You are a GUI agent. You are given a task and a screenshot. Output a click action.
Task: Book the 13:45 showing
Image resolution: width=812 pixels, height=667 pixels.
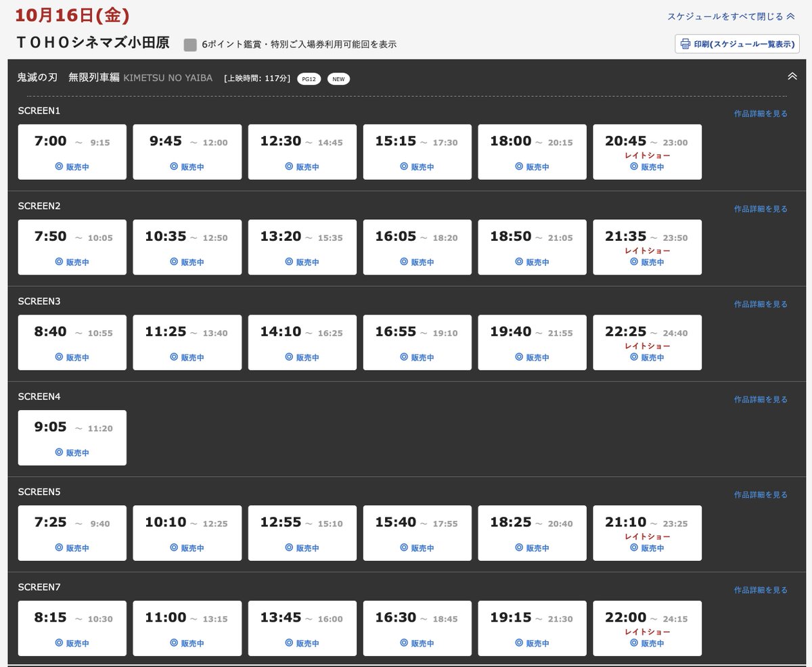point(302,629)
